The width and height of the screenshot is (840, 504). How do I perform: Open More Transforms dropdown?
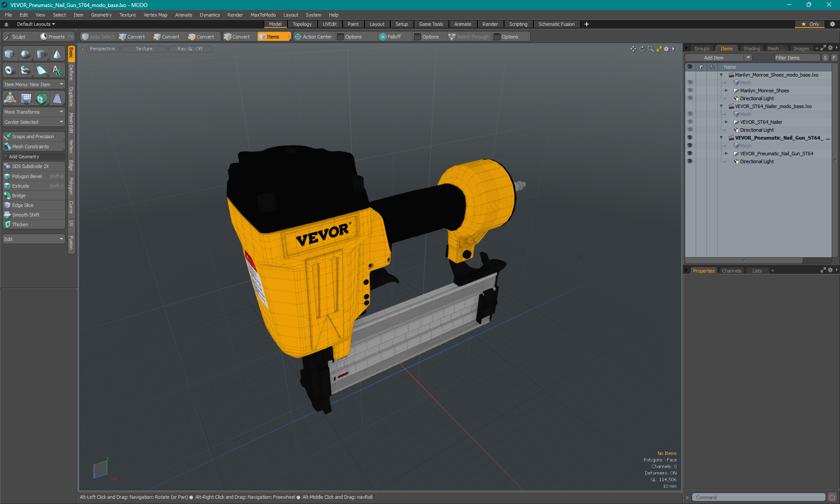[34, 112]
